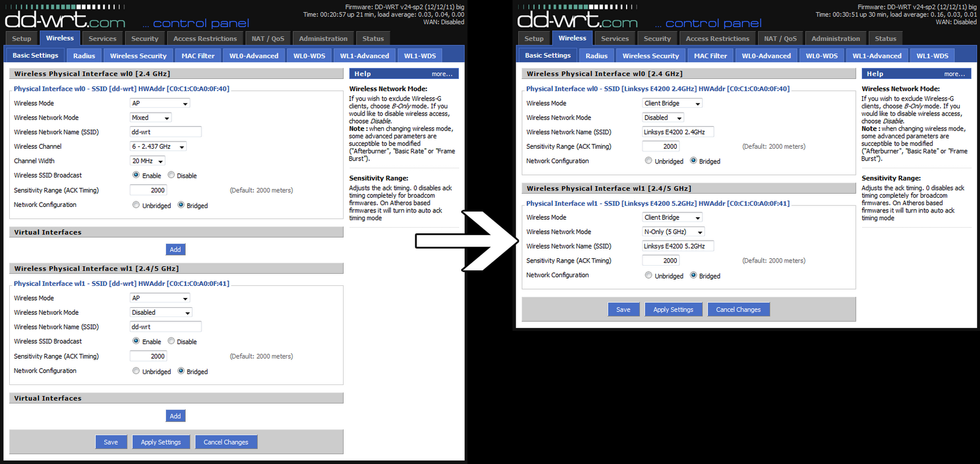Choose Unbridged for wl0 in right panel
Viewport: 980px width, 464px height.
pyautogui.click(x=648, y=160)
